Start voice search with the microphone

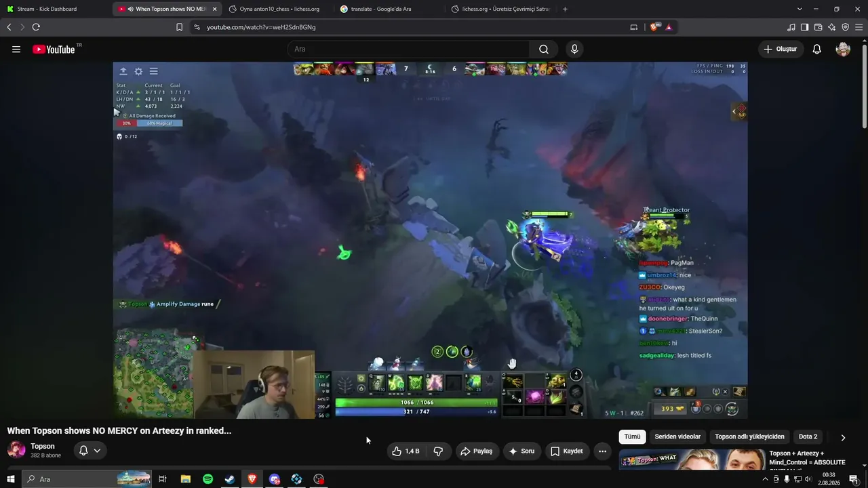(x=574, y=49)
